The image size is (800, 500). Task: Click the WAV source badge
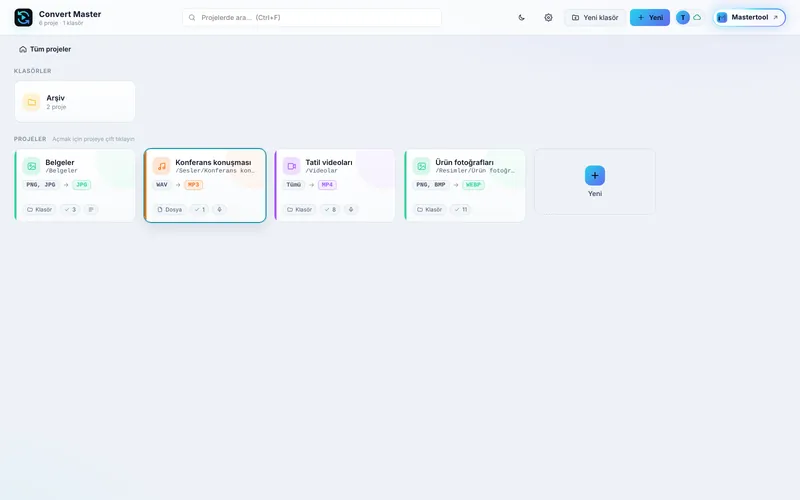pyautogui.click(x=162, y=185)
